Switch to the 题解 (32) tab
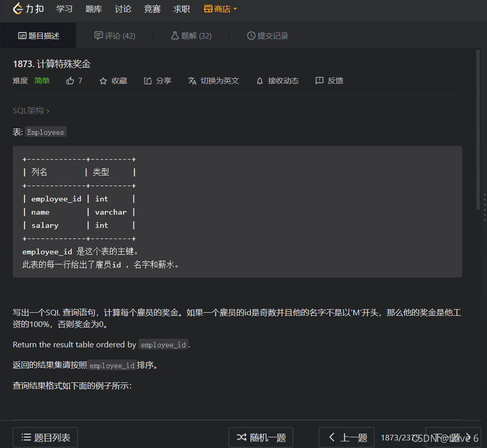The image size is (487, 448). pos(191,36)
